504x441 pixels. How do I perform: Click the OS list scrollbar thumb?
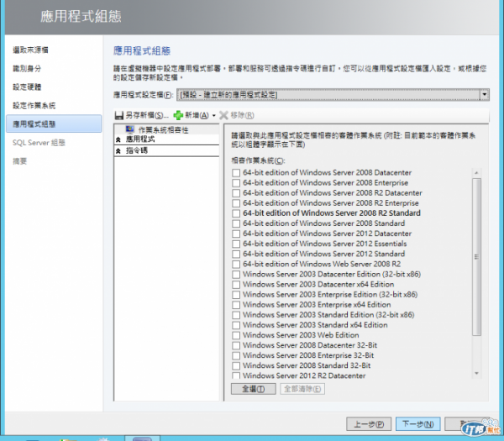[476, 257]
